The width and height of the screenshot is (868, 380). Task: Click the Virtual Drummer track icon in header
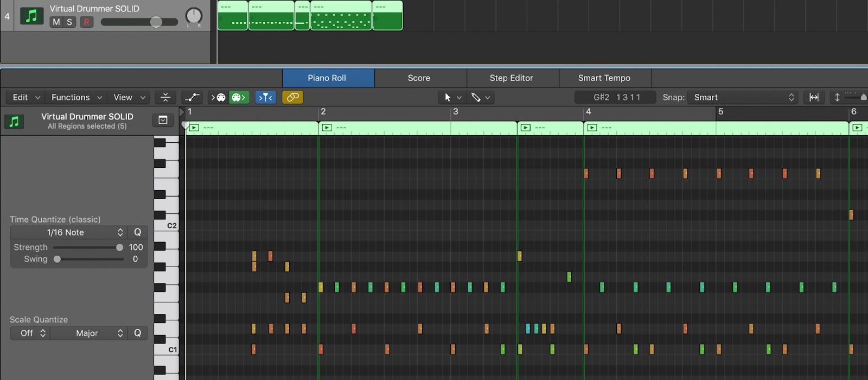31,16
